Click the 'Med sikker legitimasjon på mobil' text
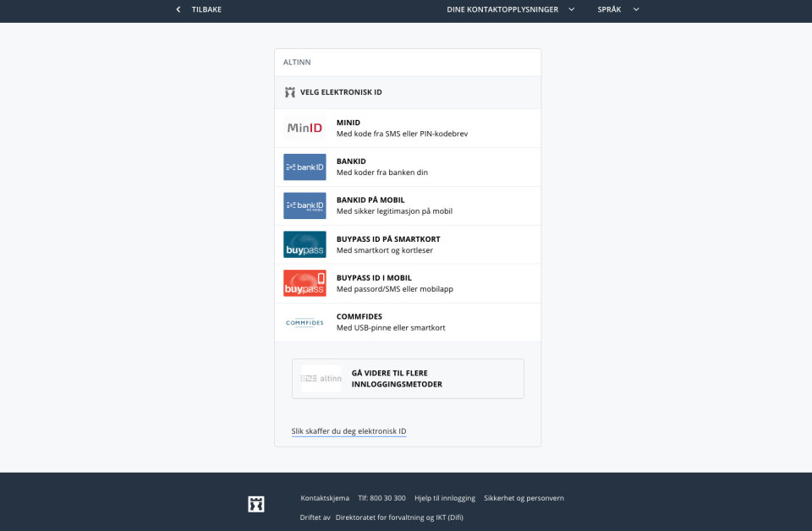The height and width of the screenshot is (531, 812). point(394,211)
